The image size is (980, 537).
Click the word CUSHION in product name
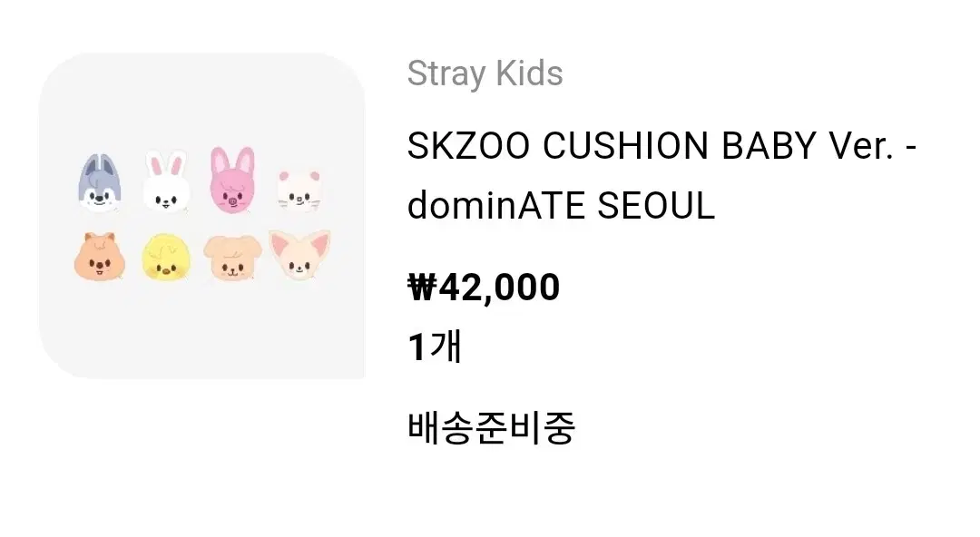click(x=625, y=146)
